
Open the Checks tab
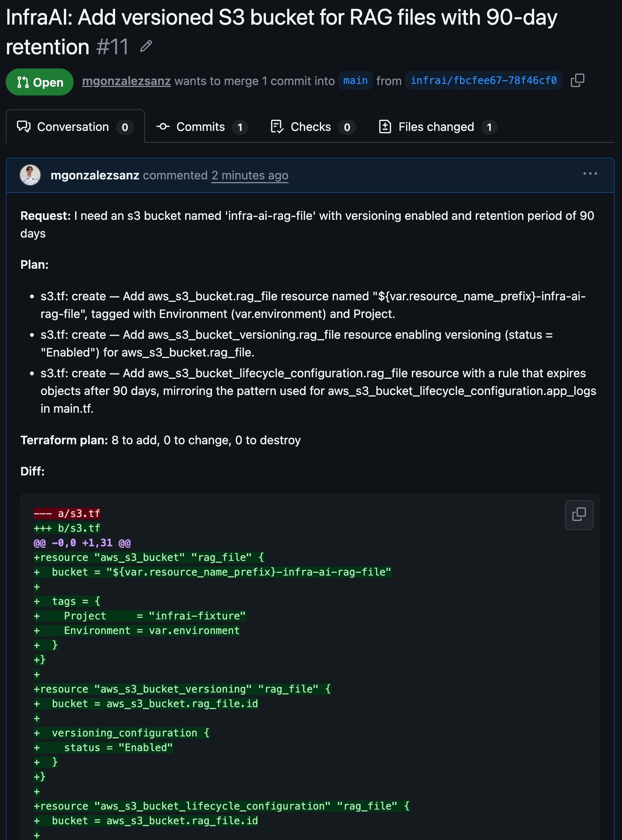(x=313, y=127)
